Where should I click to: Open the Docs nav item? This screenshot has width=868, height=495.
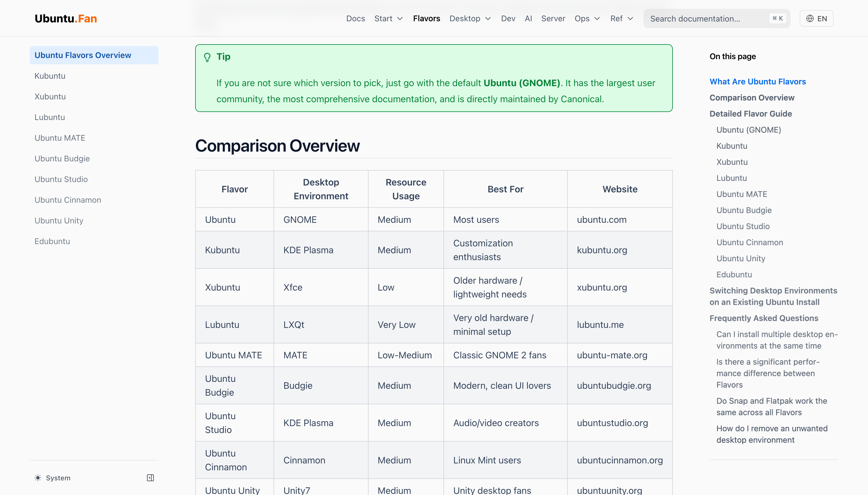(x=355, y=18)
